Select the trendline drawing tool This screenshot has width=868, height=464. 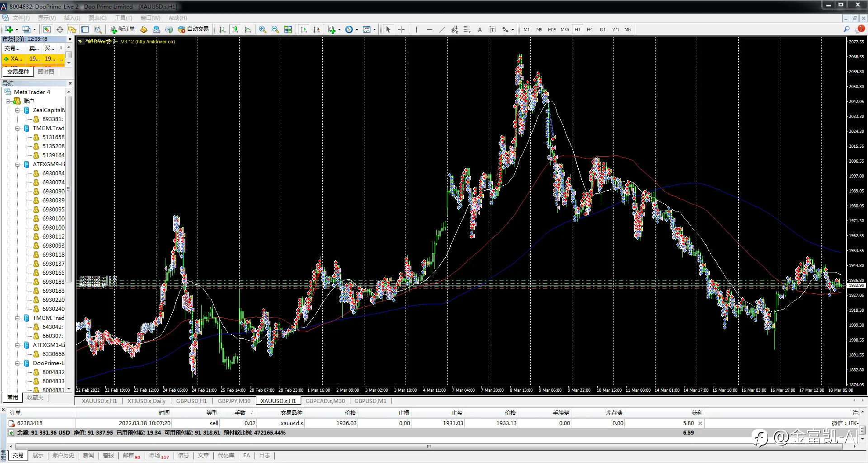point(442,29)
